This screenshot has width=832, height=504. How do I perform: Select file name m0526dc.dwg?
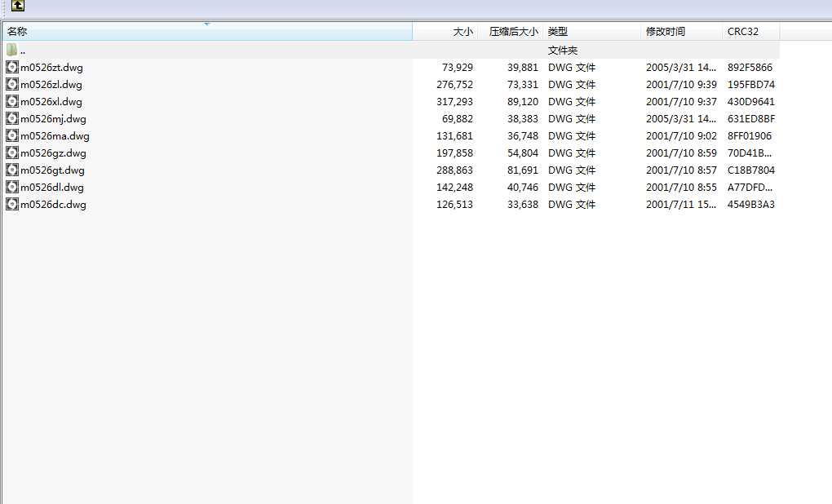pyautogui.click(x=53, y=204)
